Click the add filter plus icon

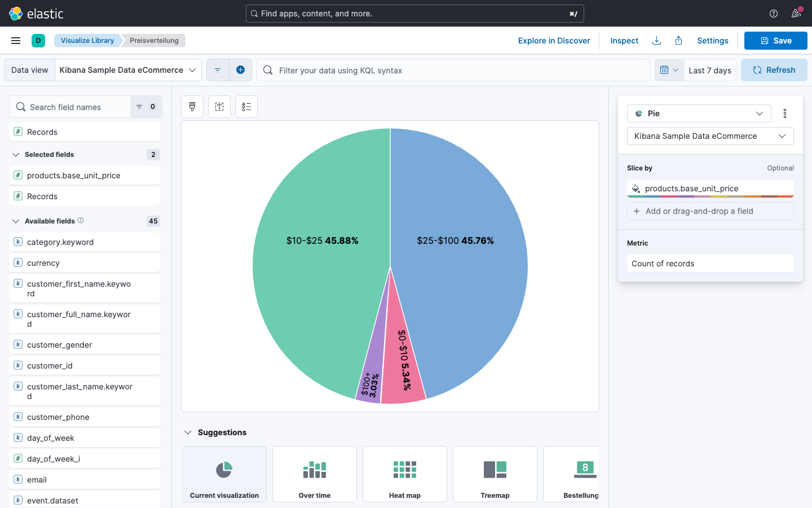pyautogui.click(x=240, y=70)
